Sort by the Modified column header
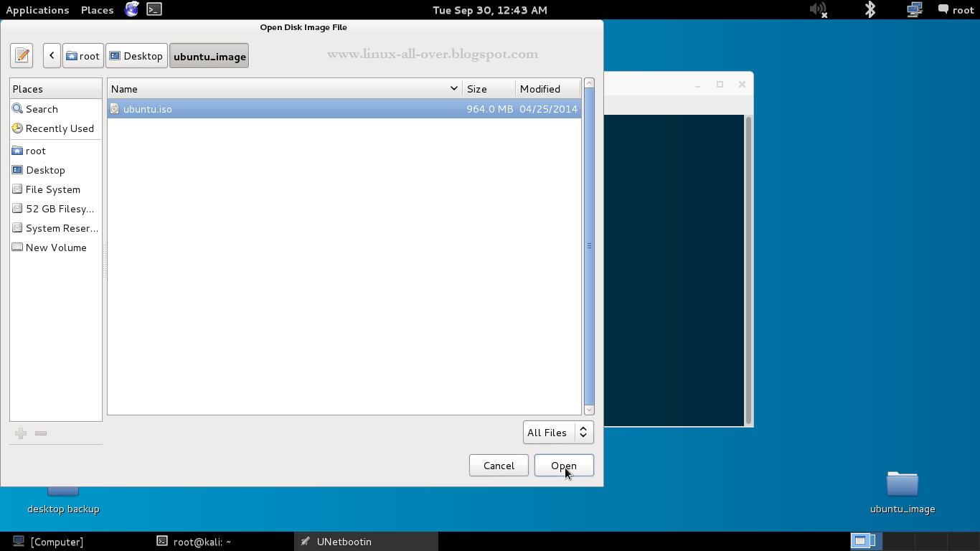 [548, 89]
